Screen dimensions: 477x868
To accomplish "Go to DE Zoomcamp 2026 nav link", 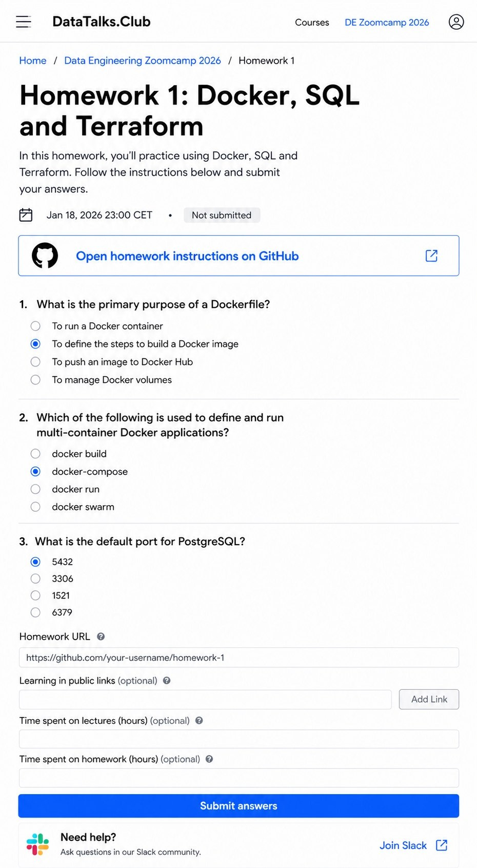I will pos(387,23).
